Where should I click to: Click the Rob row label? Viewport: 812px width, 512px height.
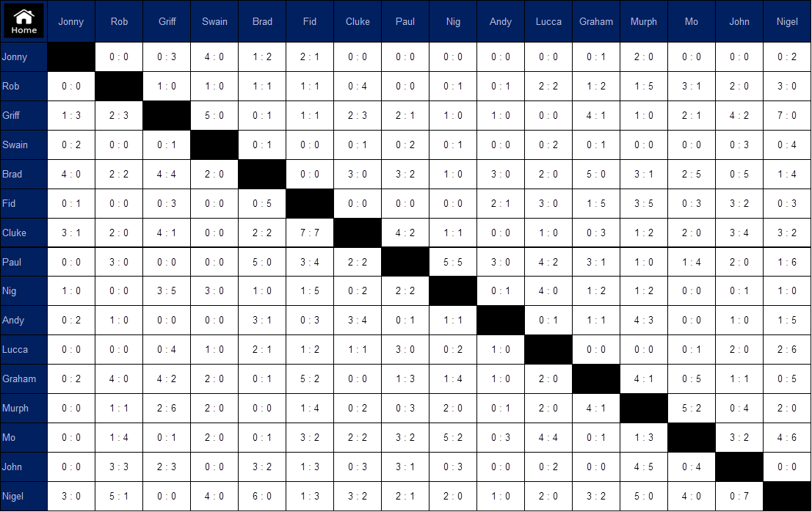point(23,87)
